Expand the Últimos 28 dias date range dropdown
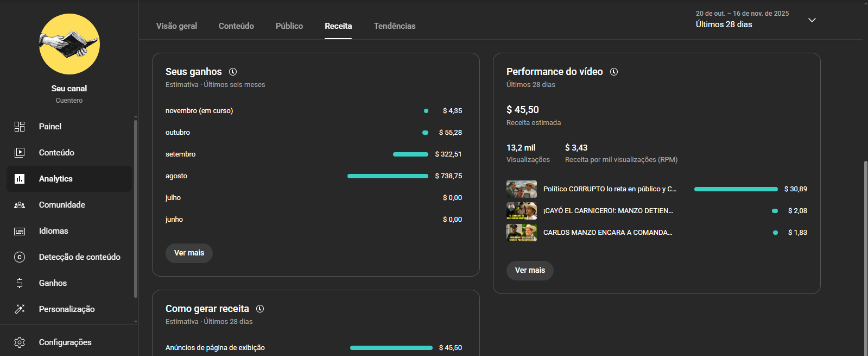The height and width of the screenshot is (356, 868). pos(812,20)
